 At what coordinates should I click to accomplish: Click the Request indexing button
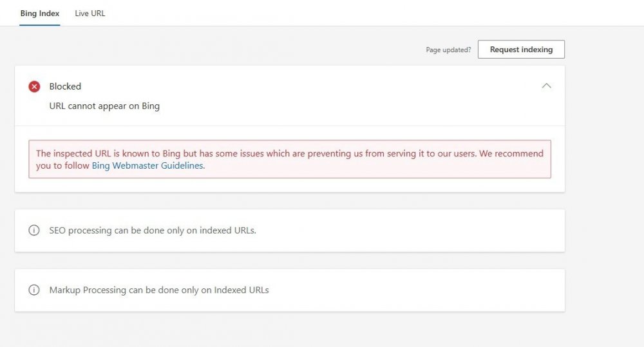(521, 50)
